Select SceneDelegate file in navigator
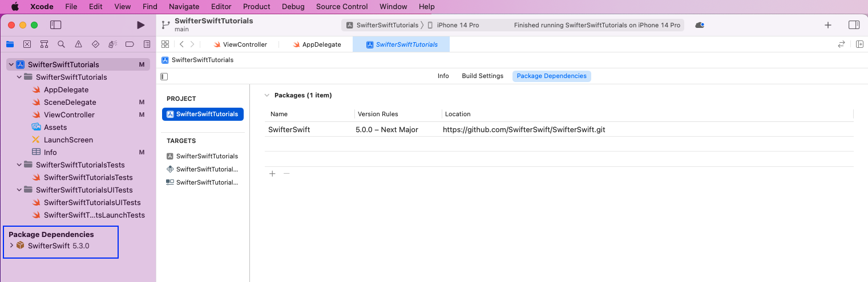The image size is (868, 282). (70, 103)
